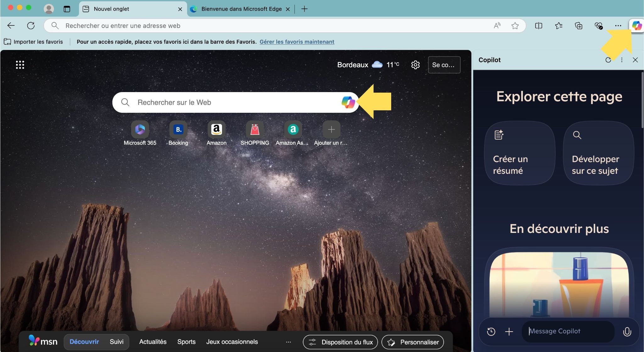Open the split screen tool

[x=539, y=25]
